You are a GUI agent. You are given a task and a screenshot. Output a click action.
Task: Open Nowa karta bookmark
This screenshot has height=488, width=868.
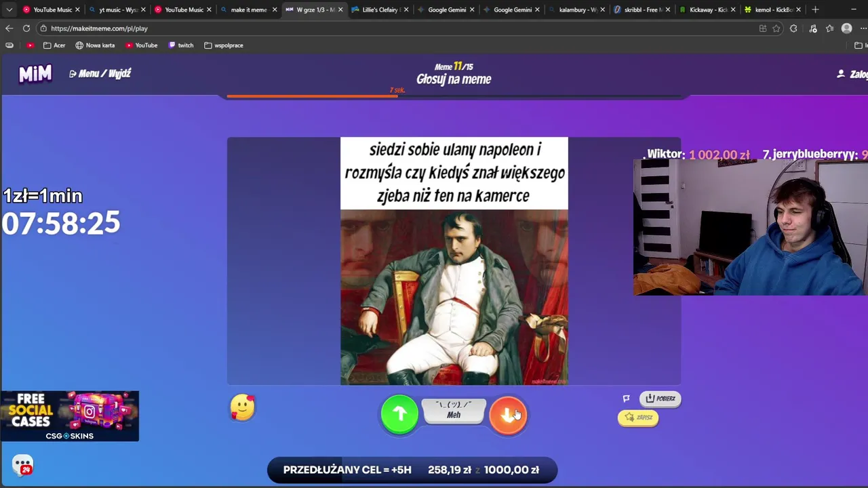pos(95,45)
